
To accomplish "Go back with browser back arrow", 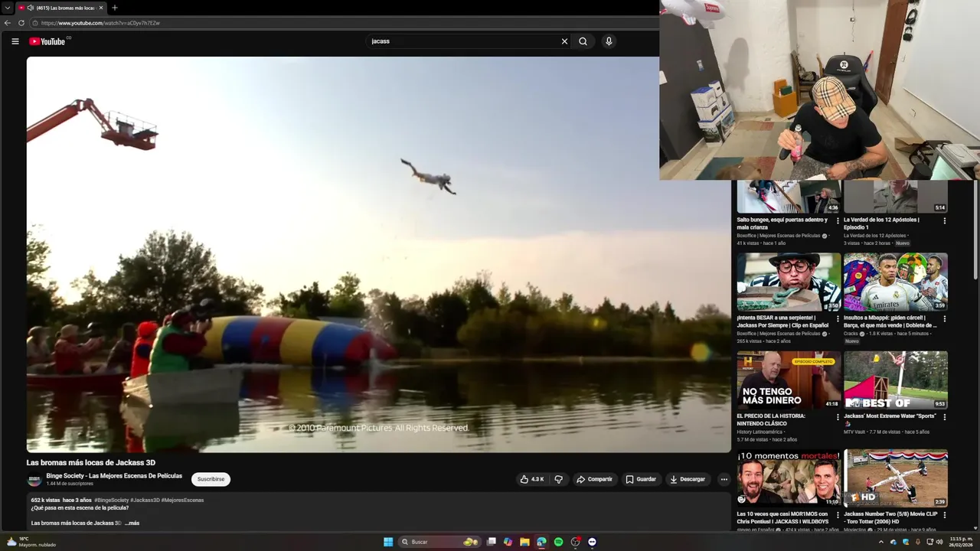I will (x=8, y=23).
